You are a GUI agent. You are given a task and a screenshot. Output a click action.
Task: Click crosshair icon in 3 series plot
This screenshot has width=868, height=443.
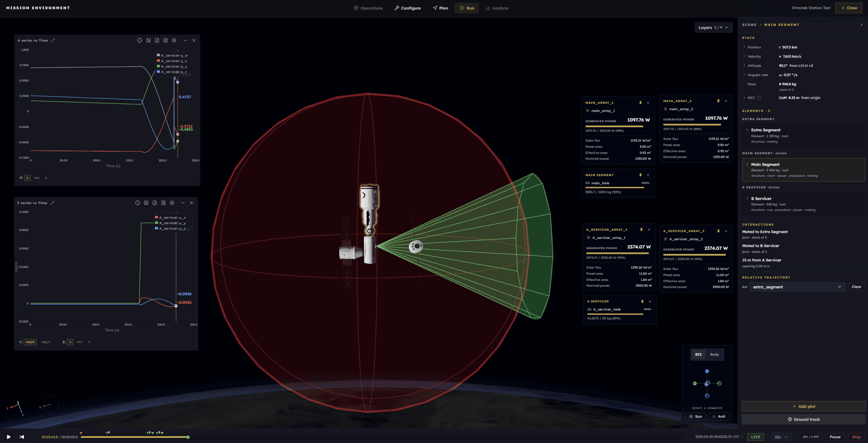click(x=138, y=203)
